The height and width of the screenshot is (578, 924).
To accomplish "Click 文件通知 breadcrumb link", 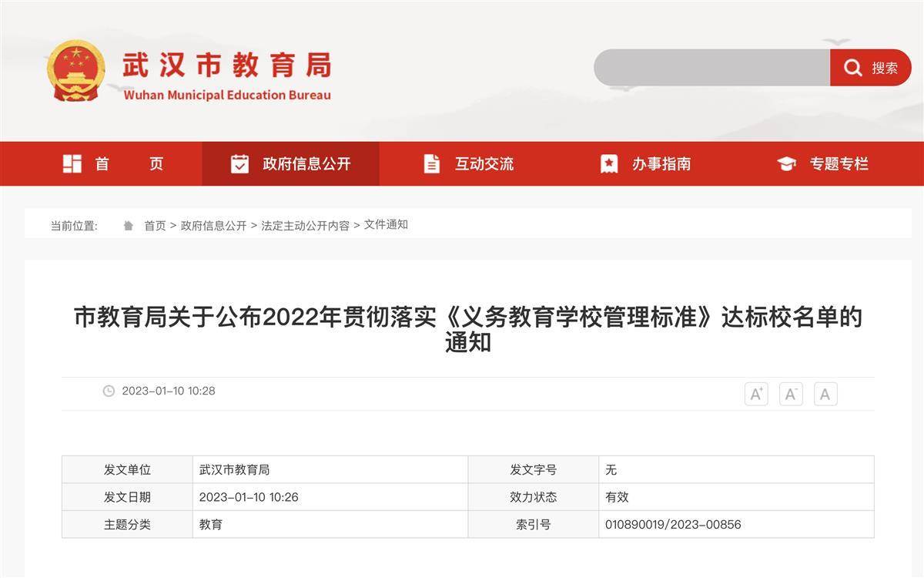I will (x=386, y=225).
